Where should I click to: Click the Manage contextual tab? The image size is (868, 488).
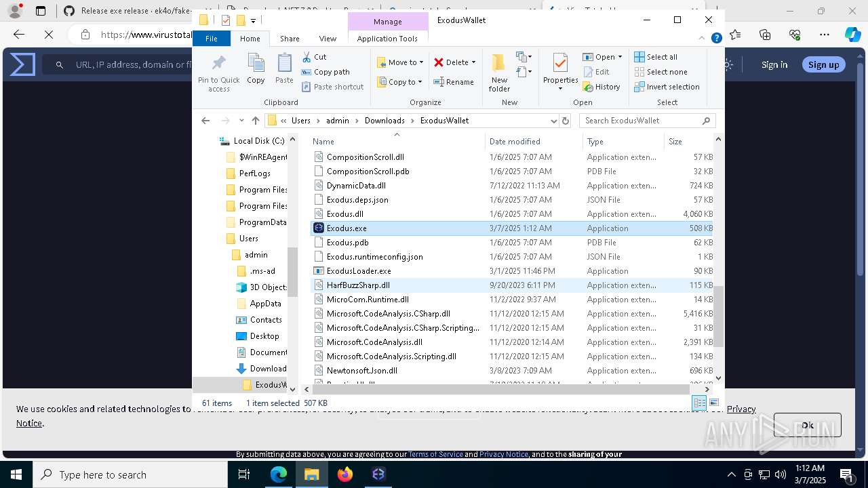tap(388, 22)
